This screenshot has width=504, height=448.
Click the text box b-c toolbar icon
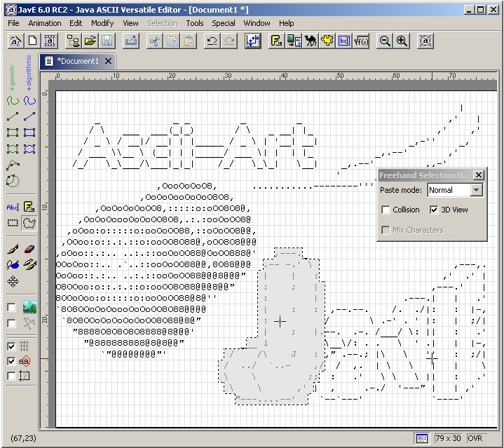[x=344, y=41]
